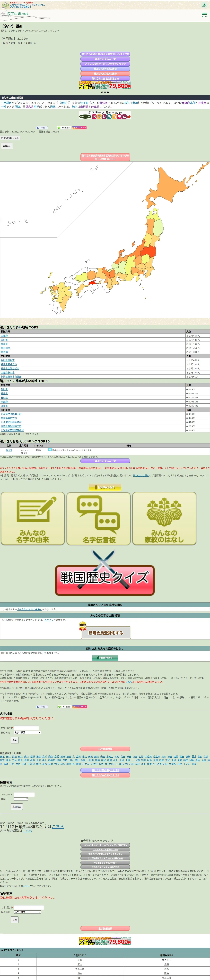The height and width of the screenshot is (980, 210).
Task: Click Instagram フォローする just above 名字検索 heading
Action: click(x=80, y=707)
